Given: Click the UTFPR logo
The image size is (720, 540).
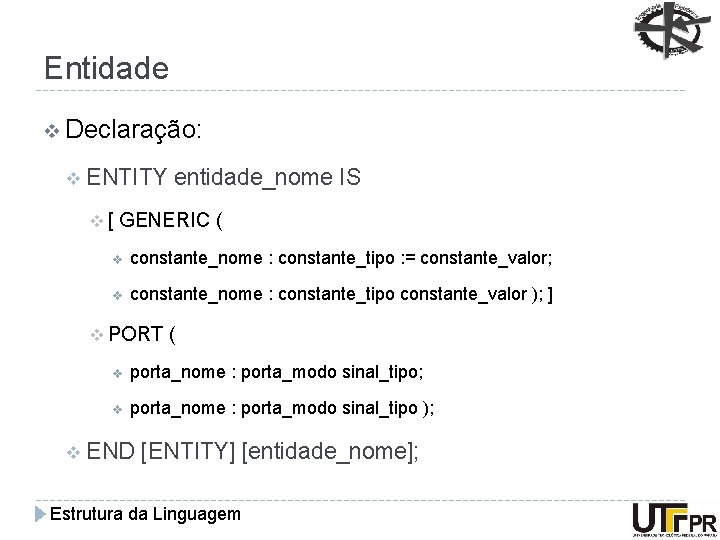Looking at the screenshot, I should point(674,520).
